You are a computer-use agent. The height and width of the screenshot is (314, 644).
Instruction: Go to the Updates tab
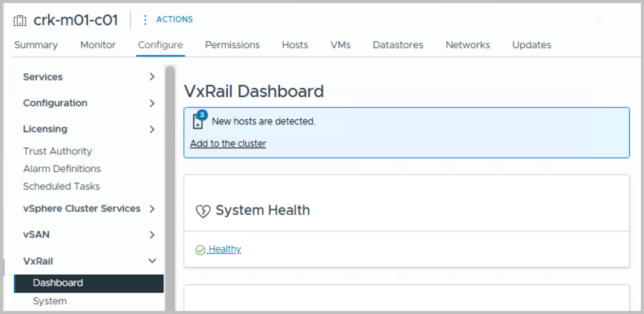tap(531, 45)
